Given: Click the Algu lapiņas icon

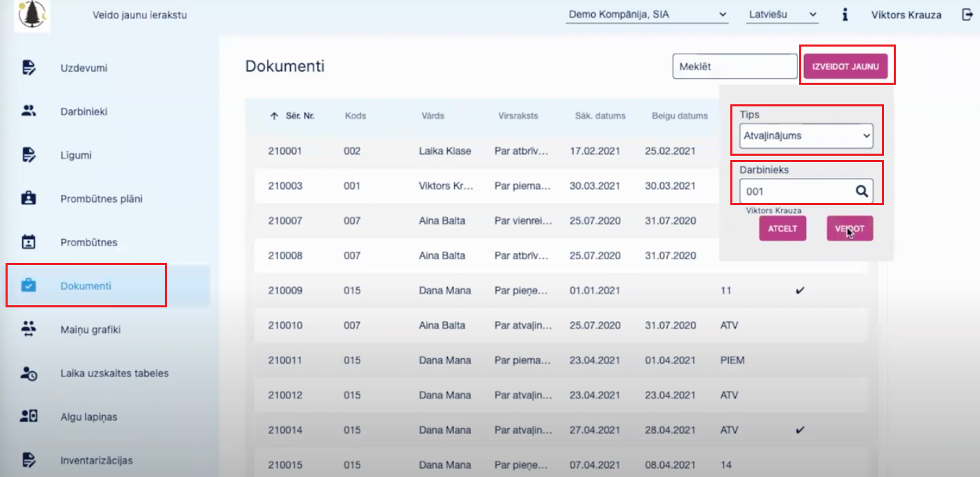Looking at the screenshot, I should click(x=29, y=417).
